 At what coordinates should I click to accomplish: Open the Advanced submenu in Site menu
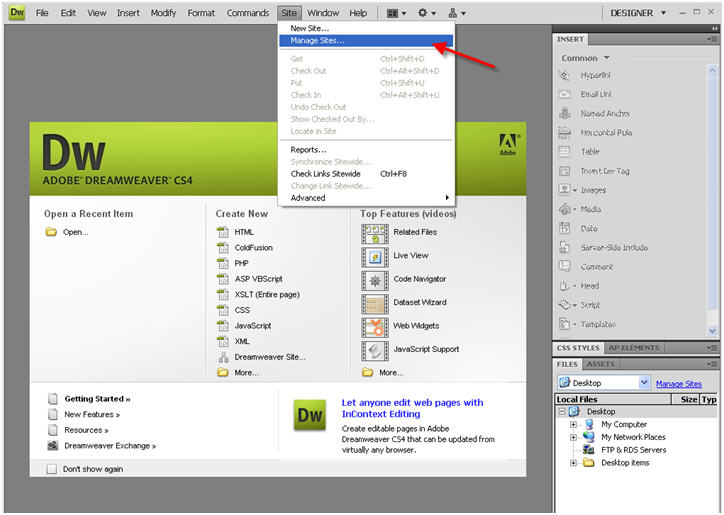coord(366,198)
